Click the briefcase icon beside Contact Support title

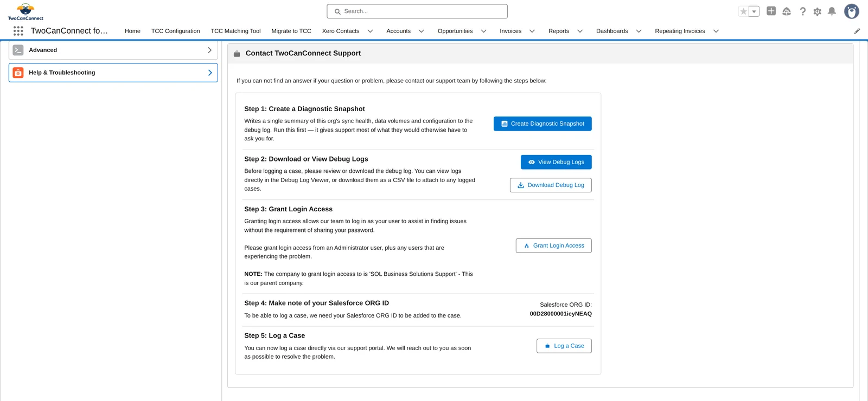click(237, 54)
